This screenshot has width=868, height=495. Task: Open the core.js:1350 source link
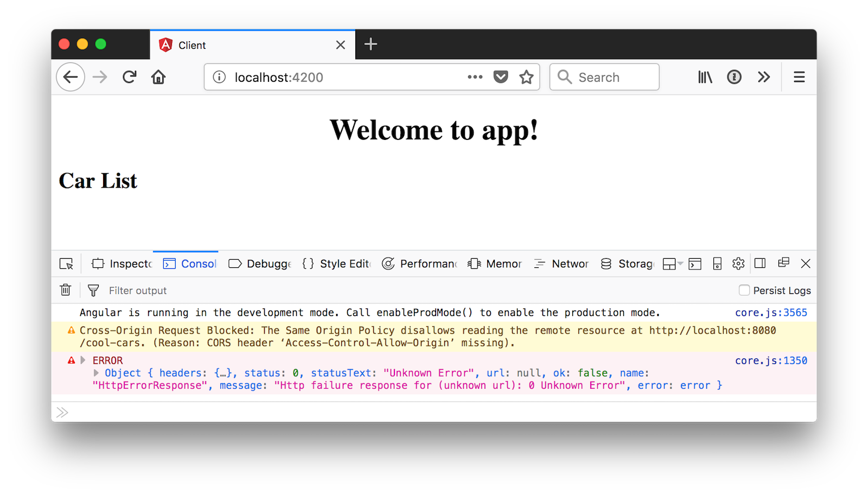pos(771,361)
